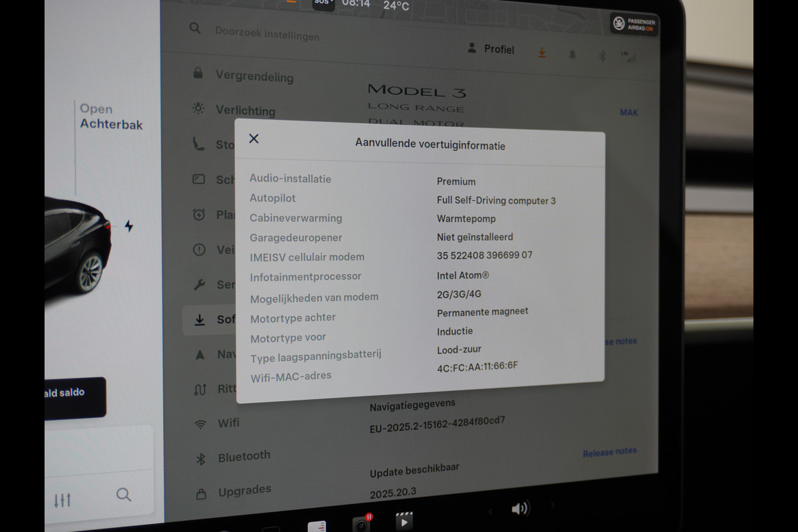798x532 pixels.
Task: Open the Vergrendeling settings
Action: click(254, 76)
